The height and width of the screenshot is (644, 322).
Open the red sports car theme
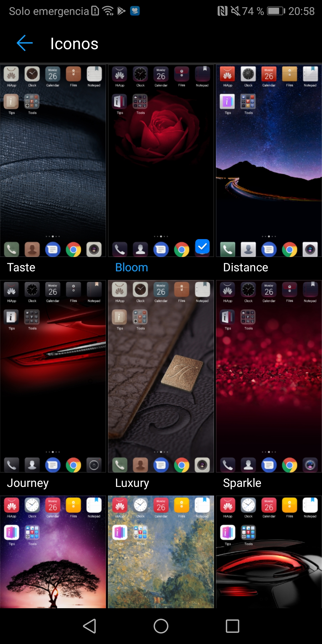(x=269, y=552)
